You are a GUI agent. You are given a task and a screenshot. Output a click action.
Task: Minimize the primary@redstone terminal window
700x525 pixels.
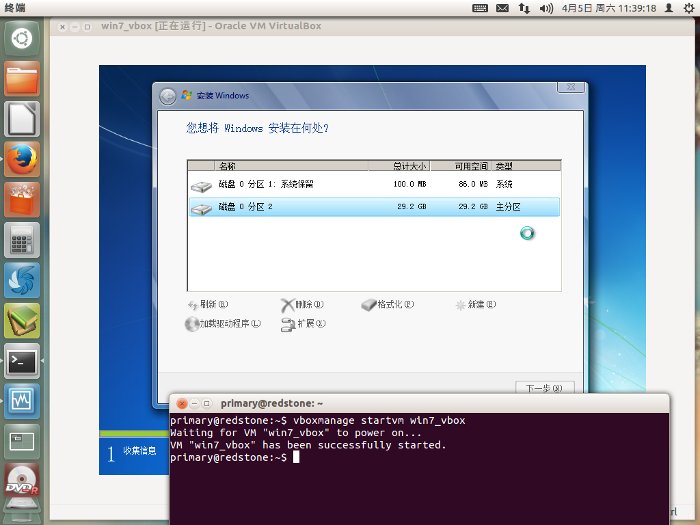(x=194, y=404)
